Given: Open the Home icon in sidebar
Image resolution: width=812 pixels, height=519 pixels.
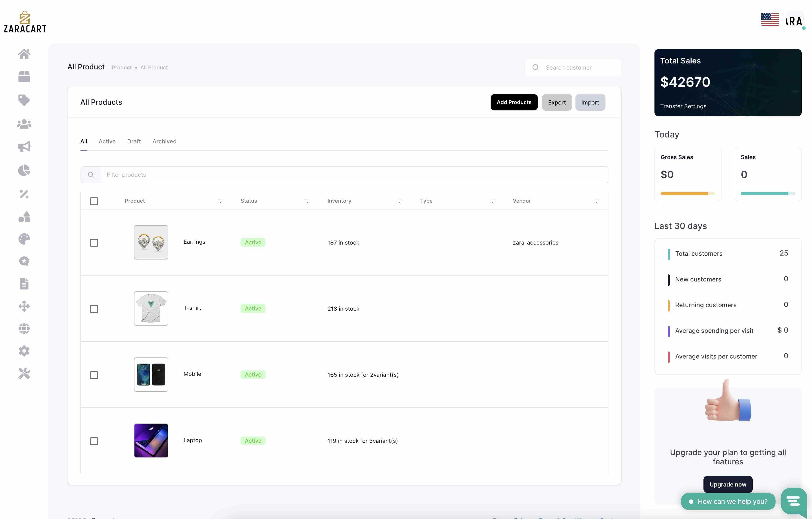Looking at the screenshot, I should pos(24,54).
